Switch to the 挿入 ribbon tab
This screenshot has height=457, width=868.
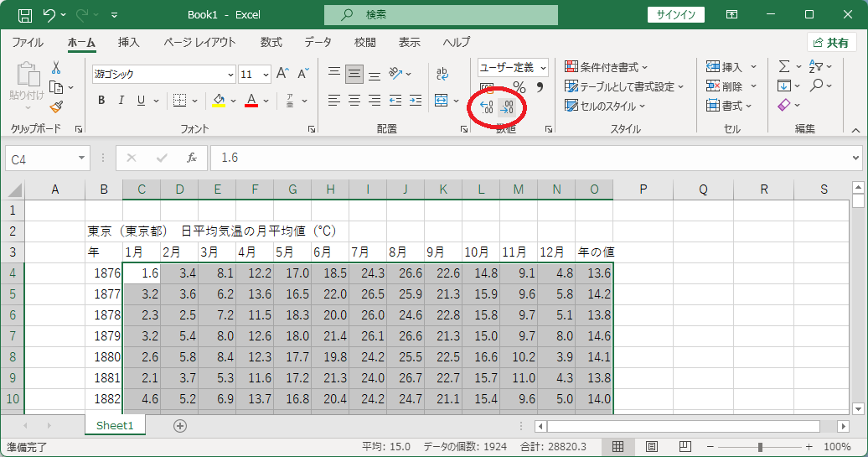tap(128, 42)
